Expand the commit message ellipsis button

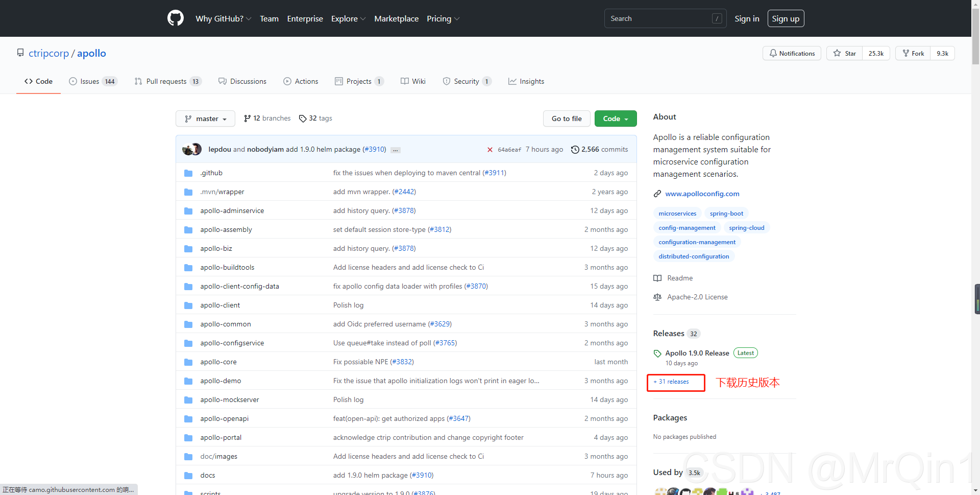coord(396,150)
